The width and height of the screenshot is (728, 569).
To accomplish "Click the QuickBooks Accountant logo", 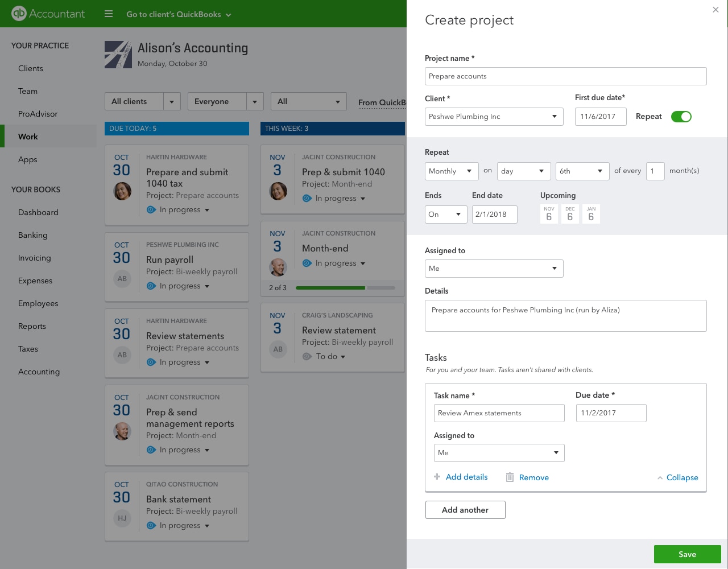I will [48, 14].
